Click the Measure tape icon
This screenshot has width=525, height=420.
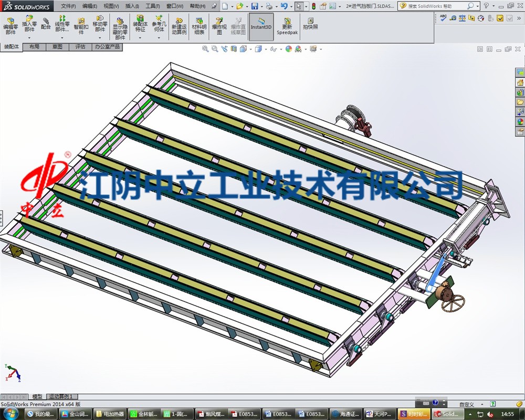[x=453, y=18]
